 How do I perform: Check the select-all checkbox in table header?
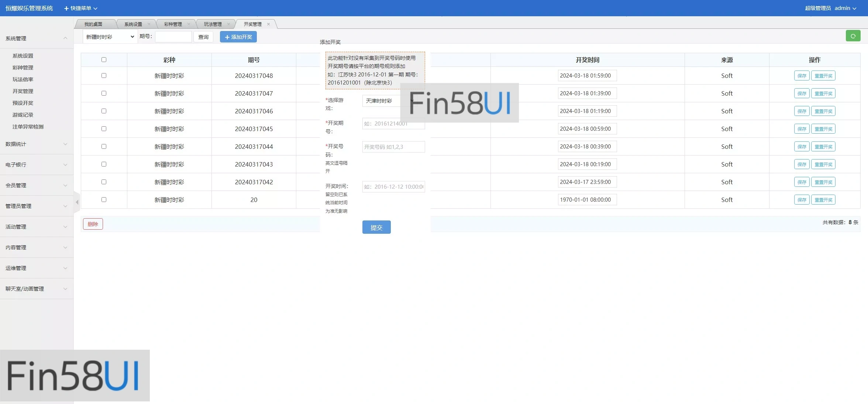coord(104,60)
